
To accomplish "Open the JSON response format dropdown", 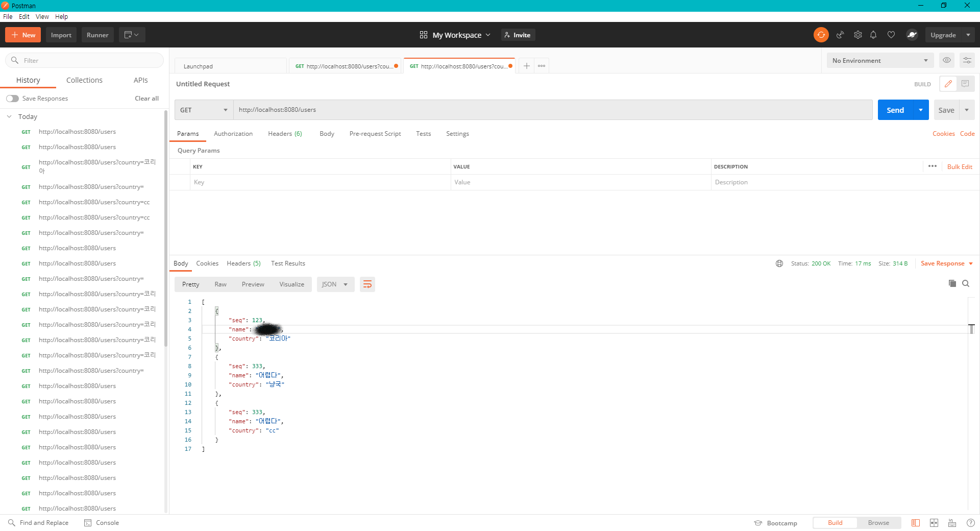I will tap(335, 284).
